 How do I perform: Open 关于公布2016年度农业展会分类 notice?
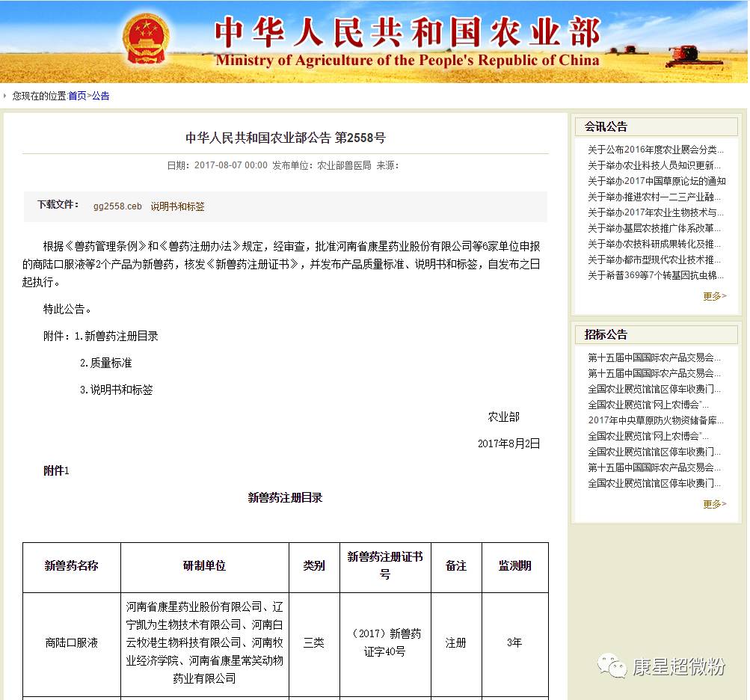tap(655, 150)
